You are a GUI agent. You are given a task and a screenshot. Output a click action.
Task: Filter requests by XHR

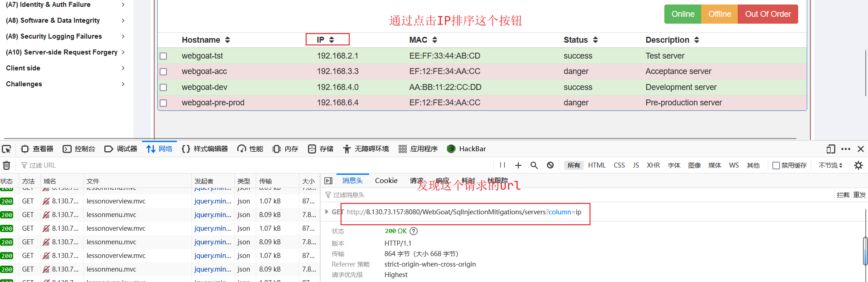[653, 165]
